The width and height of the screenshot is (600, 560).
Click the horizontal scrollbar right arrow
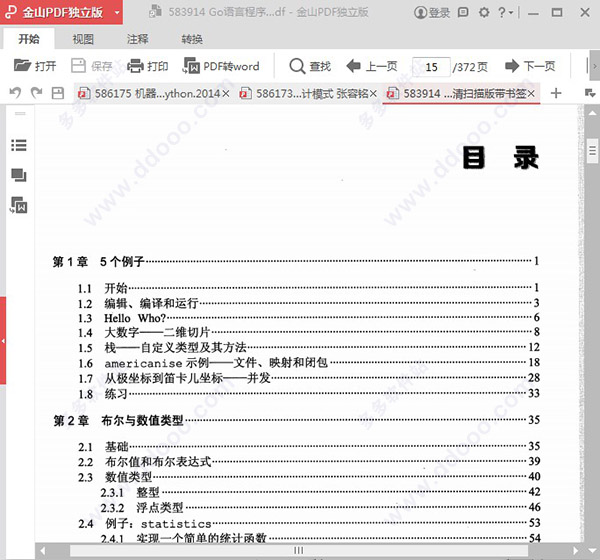click(x=576, y=550)
